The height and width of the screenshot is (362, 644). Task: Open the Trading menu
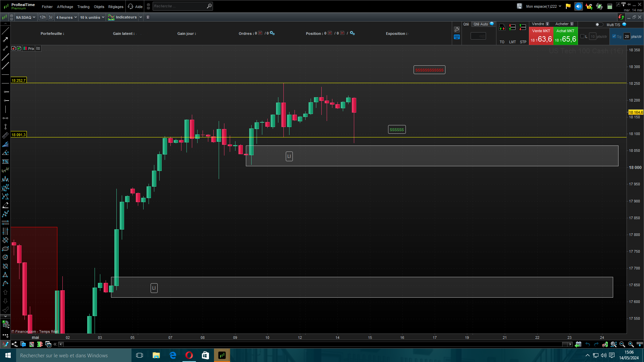click(83, 7)
